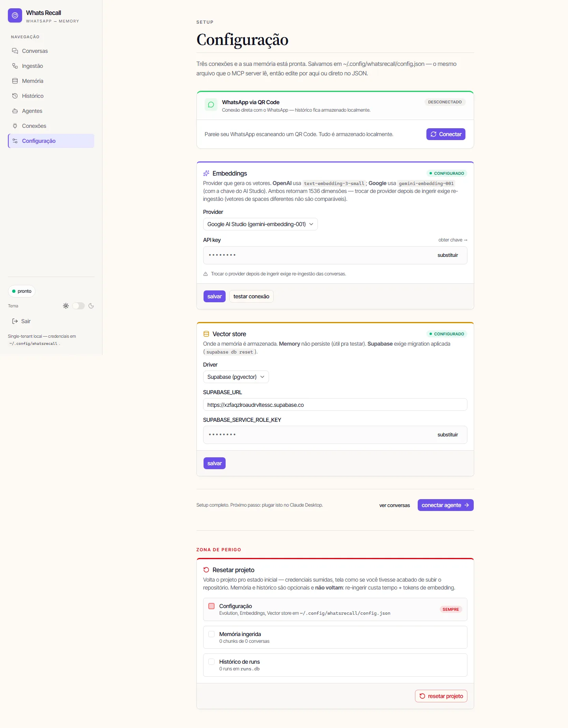Open Conversas in the sidebar
568x728 pixels.
click(x=51, y=51)
